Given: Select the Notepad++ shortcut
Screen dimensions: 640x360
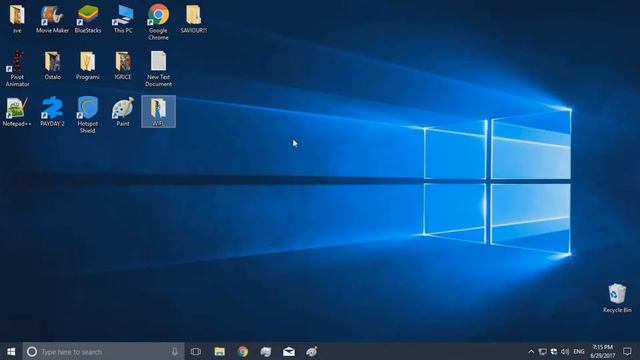Looking at the screenshot, I should [17, 112].
